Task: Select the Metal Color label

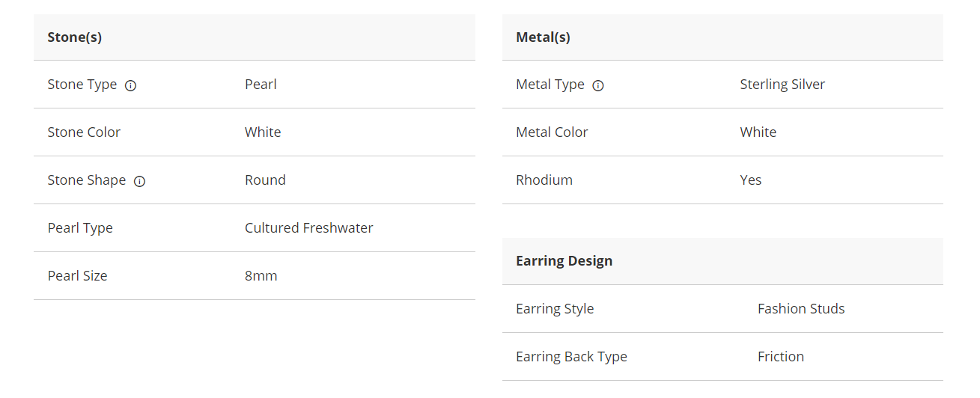Action: 552,132
